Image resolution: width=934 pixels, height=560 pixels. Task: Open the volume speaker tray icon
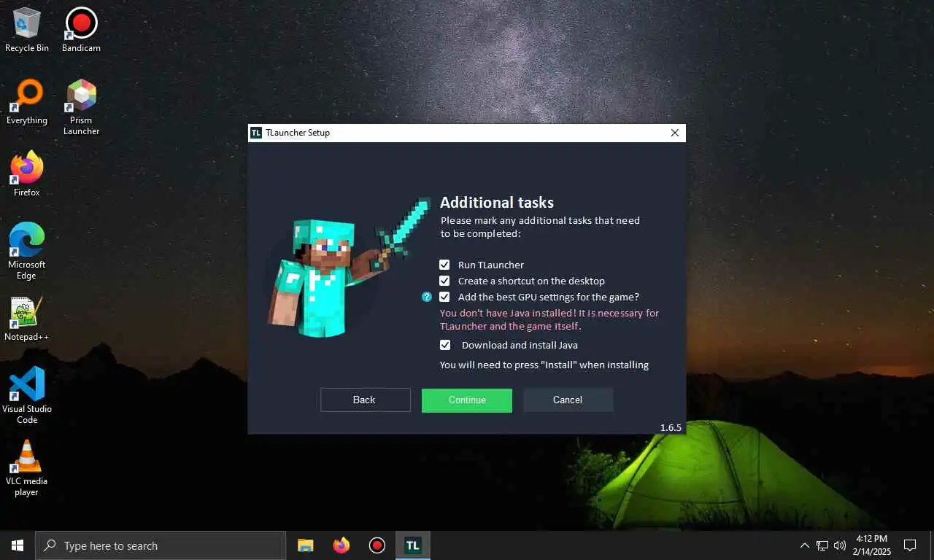tap(840, 545)
